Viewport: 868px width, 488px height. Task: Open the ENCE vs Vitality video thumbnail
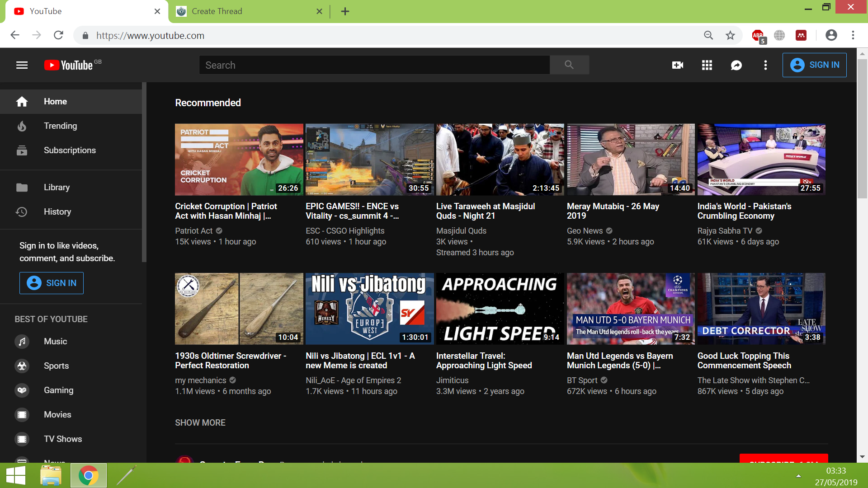pyautogui.click(x=369, y=160)
